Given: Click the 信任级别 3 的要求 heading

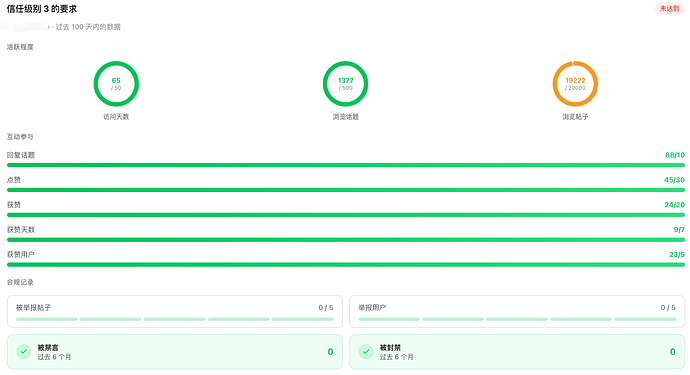Looking at the screenshot, I should pos(42,9).
